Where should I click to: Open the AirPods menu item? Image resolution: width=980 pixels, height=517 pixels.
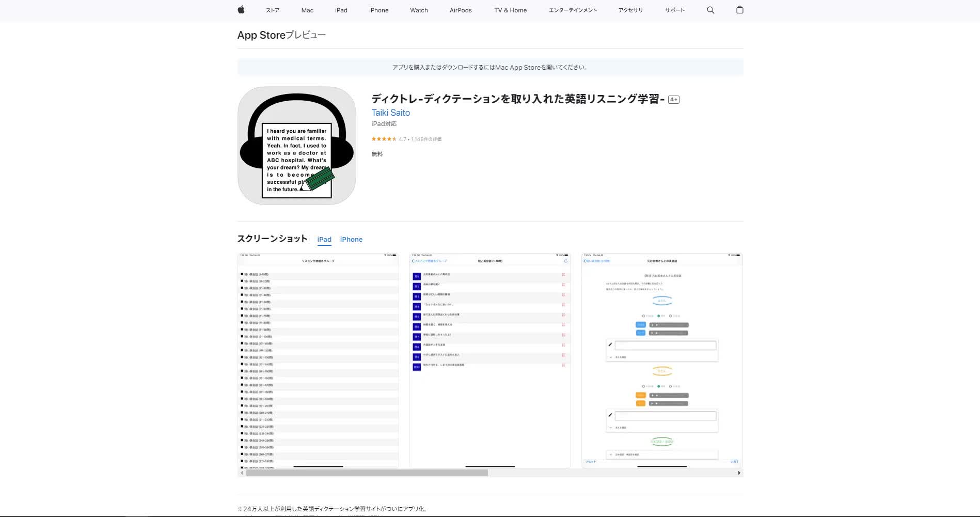tap(461, 10)
